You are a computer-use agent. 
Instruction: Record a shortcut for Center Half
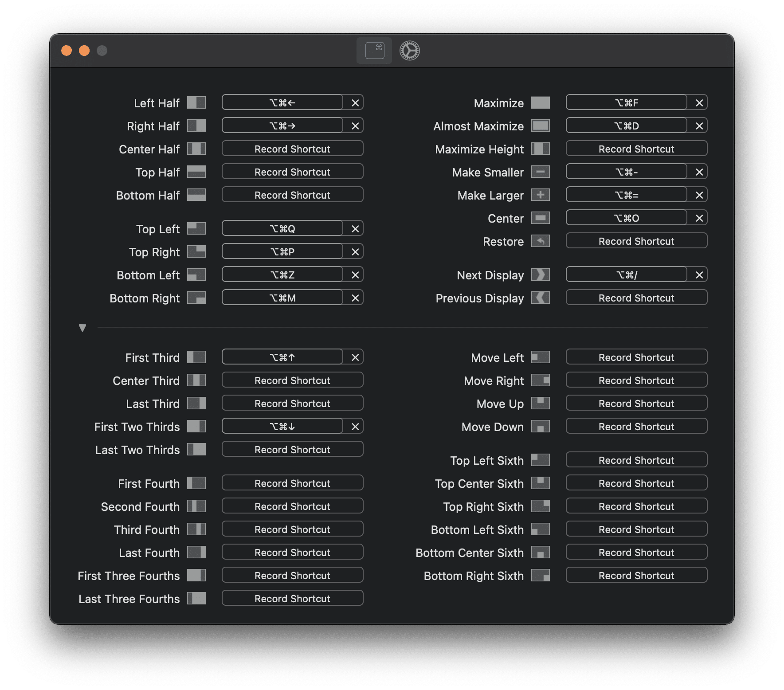pyautogui.click(x=292, y=149)
